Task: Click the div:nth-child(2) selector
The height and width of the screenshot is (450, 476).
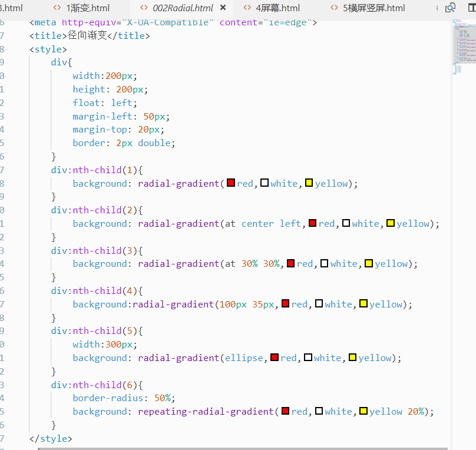Action: coord(94,210)
